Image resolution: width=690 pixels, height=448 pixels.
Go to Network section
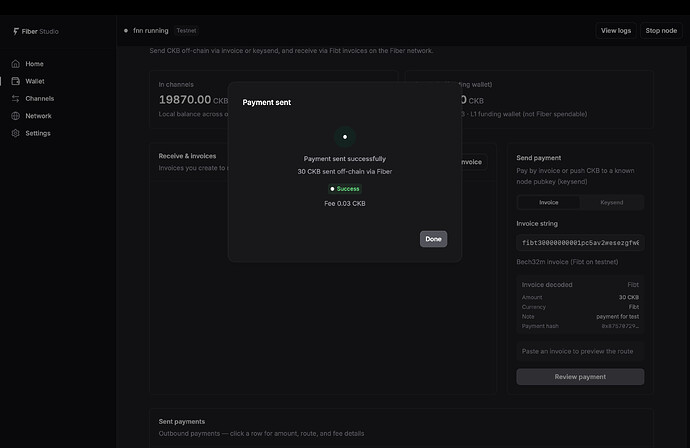pos(38,116)
